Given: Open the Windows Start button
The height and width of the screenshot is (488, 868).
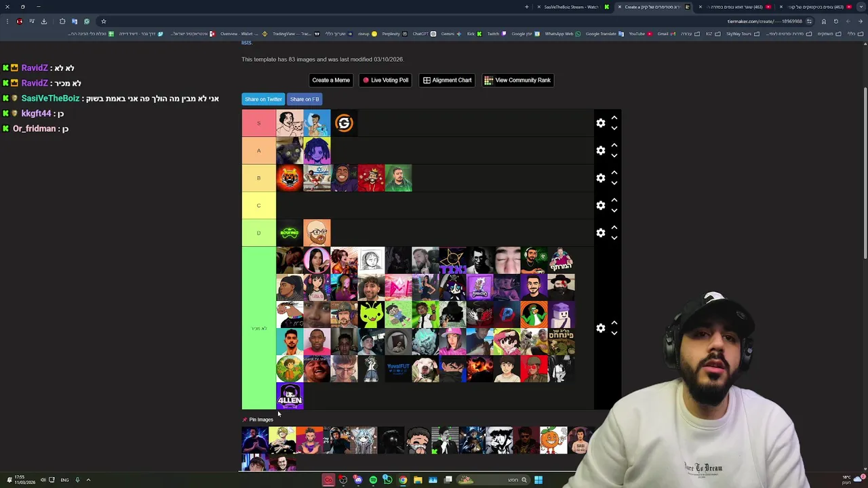Looking at the screenshot, I should click(x=538, y=480).
